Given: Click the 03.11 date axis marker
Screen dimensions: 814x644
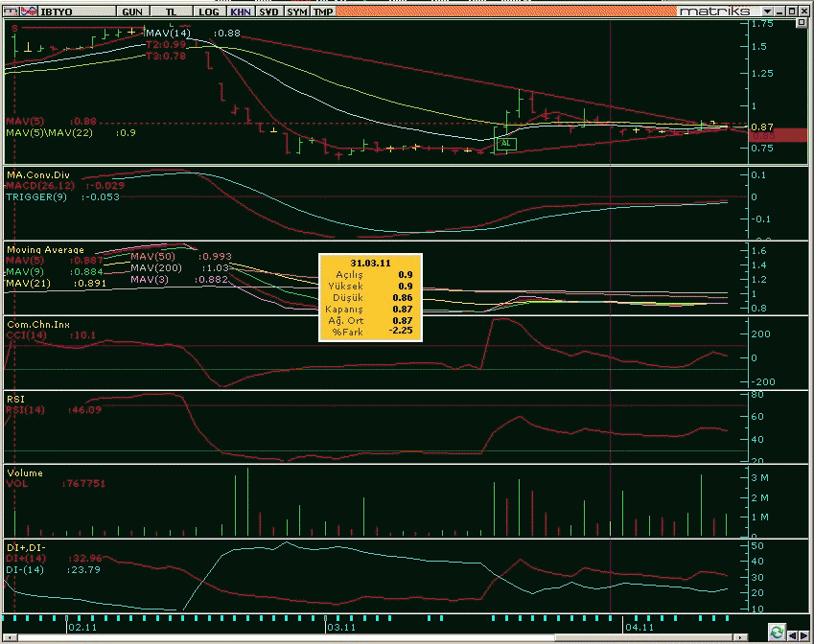Looking at the screenshot, I should pyautogui.click(x=341, y=628).
